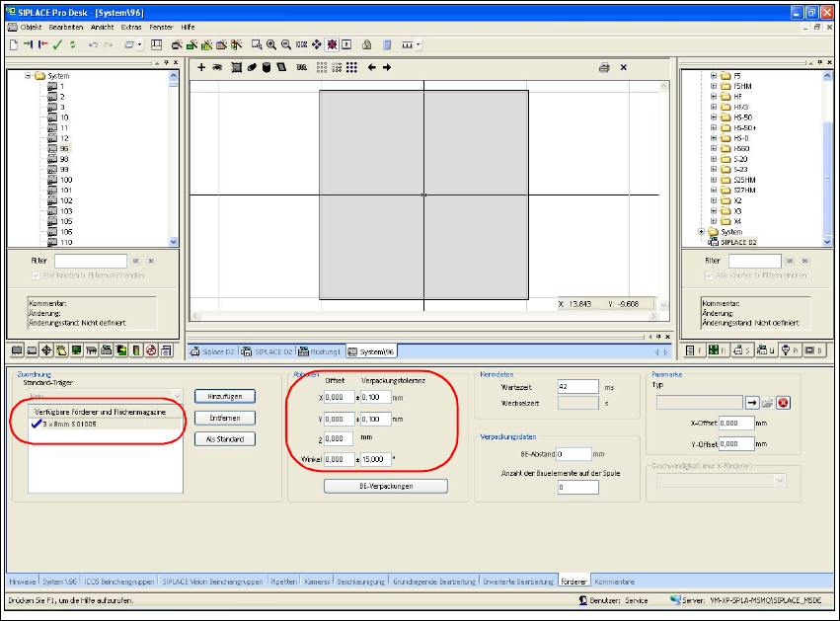Viewport: 840px width, 621px height.
Task: Switch to the Kameras tab
Action: [x=316, y=582]
